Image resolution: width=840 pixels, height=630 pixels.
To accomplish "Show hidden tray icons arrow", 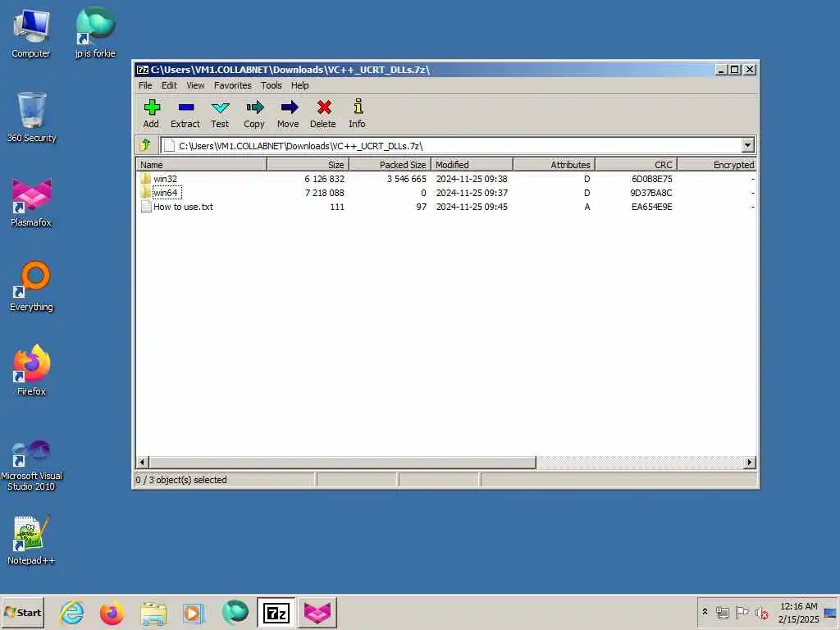I will [705, 612].
